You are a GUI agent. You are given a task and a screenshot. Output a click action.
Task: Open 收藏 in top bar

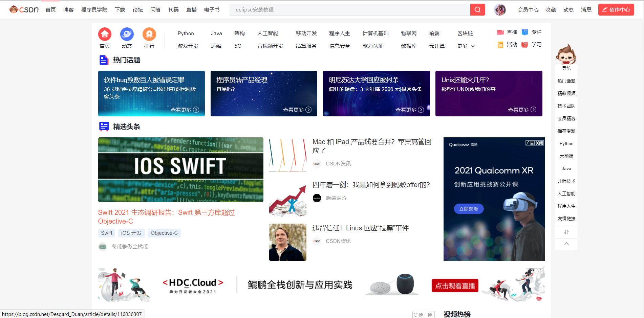coord(551,10)
